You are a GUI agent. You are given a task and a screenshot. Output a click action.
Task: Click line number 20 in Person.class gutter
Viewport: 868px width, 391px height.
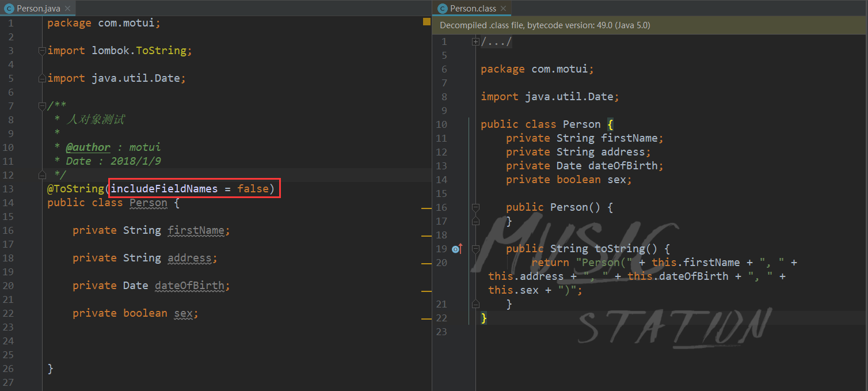tap(441, 263)
